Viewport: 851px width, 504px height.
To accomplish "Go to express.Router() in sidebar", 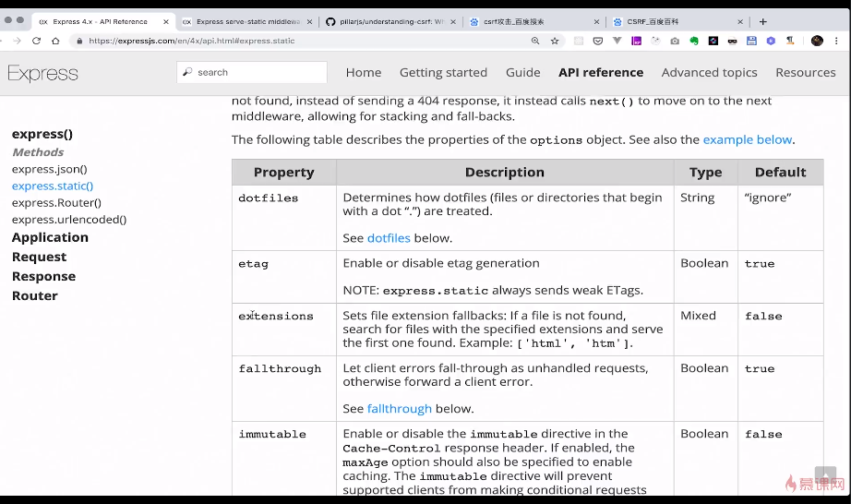I will 56,203.
